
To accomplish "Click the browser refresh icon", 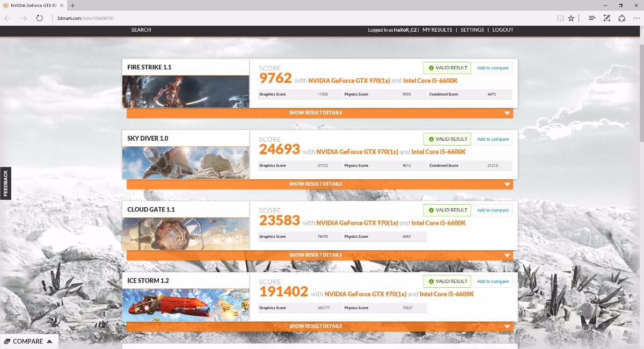I will pyautogui.click(x=39, y=18).
